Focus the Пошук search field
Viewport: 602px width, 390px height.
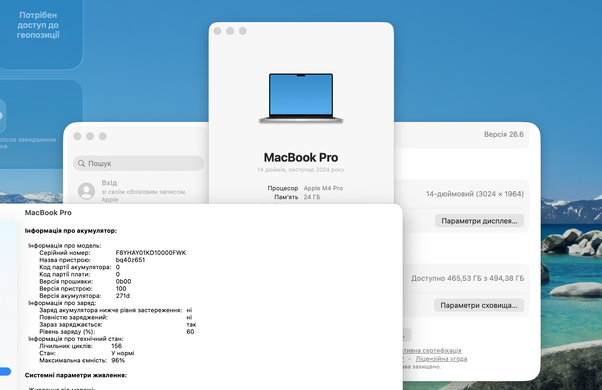click(x=139, y=164)
